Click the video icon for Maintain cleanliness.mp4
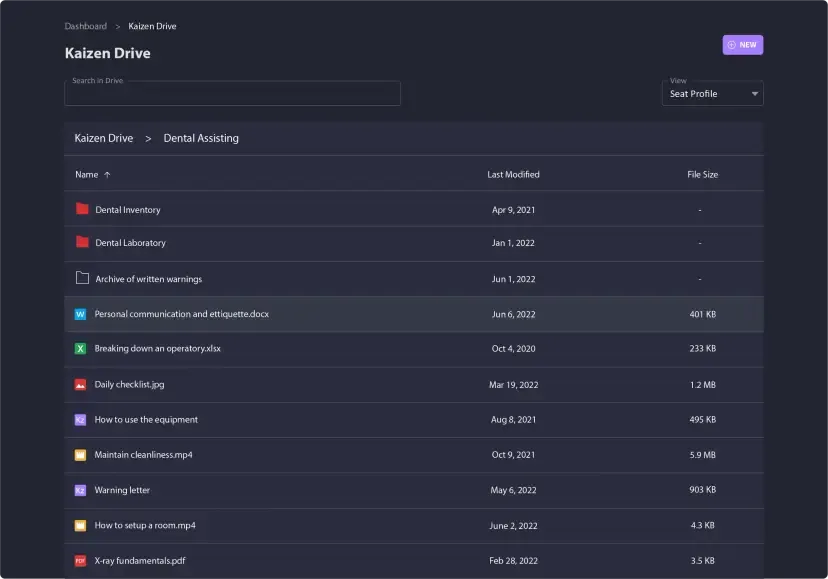Viewport: 828px width, 579px height. (x=81, y=455)
